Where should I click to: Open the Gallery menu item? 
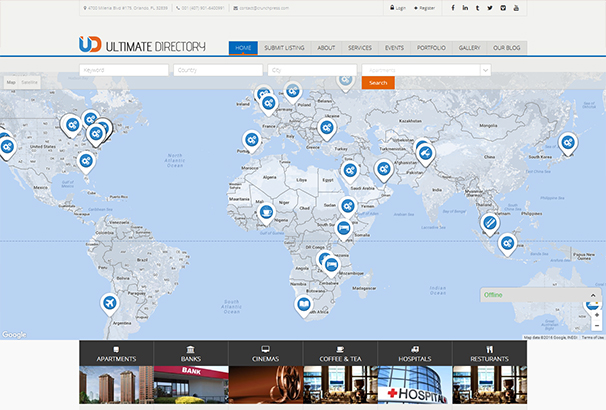coord(470,48)
